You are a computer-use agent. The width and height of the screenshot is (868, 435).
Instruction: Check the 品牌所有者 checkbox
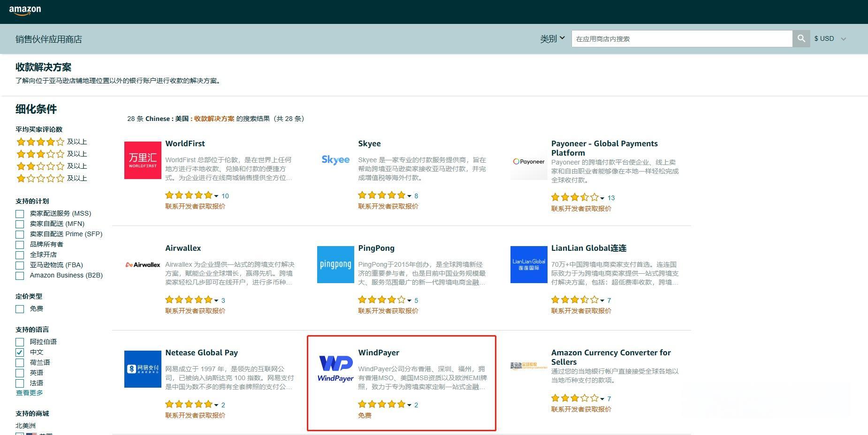[x=20, y=245]
